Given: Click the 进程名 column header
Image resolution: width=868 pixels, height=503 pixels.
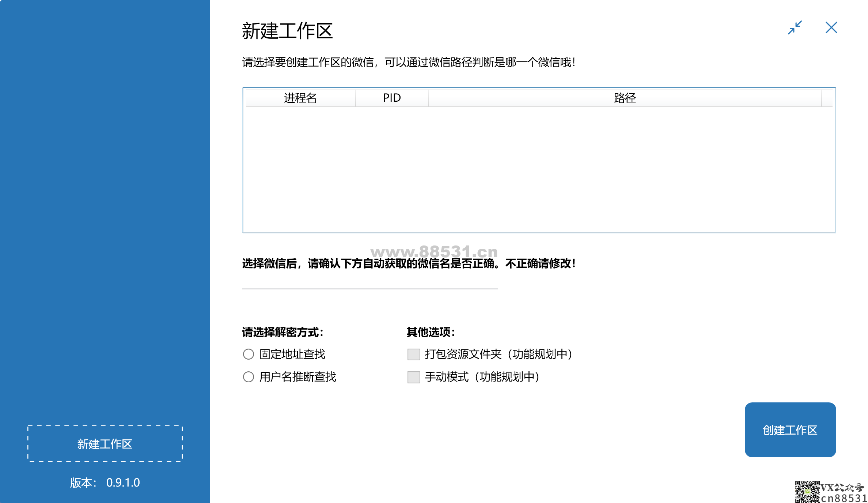Looking at the screenshot, I should 300,98.
